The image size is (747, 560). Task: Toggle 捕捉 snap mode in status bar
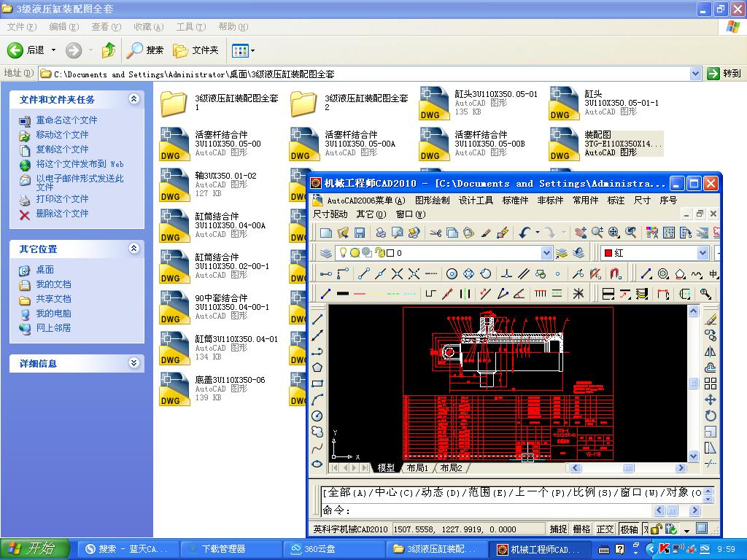tap(558, 529)
